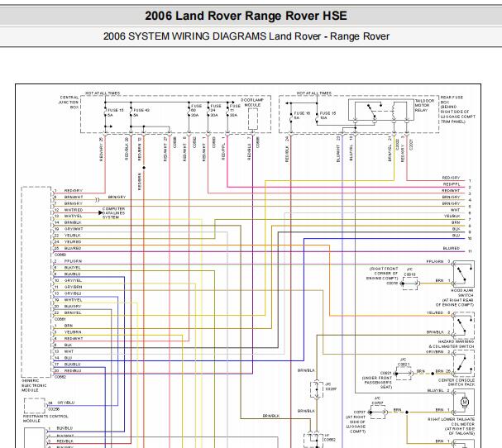
Task: Select the Fuse 15 5A label
Action: click(115, 112)
